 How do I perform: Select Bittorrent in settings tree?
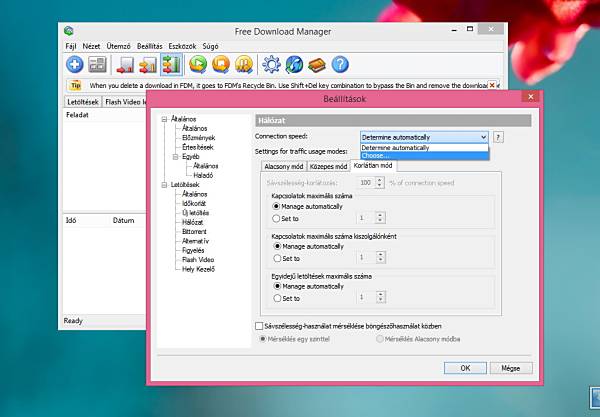click(194, 231)
